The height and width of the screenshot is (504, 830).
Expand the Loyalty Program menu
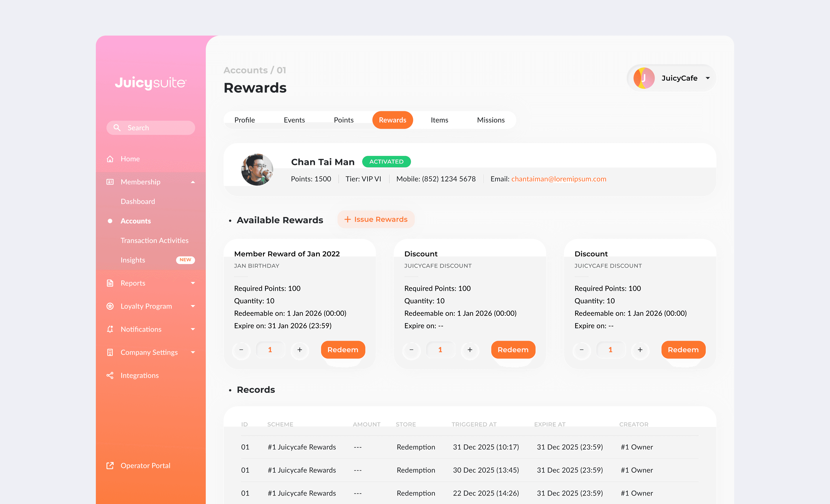pos(193,306)
